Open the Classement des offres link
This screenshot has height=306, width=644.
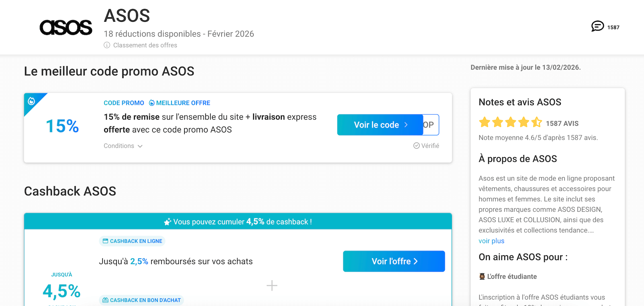click(144, 45)
